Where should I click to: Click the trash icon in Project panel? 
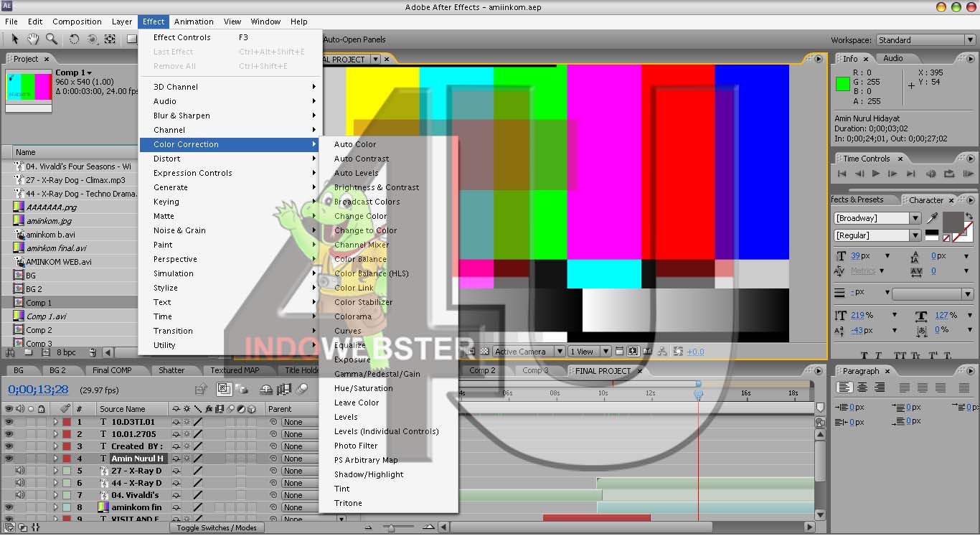[93, 352]
